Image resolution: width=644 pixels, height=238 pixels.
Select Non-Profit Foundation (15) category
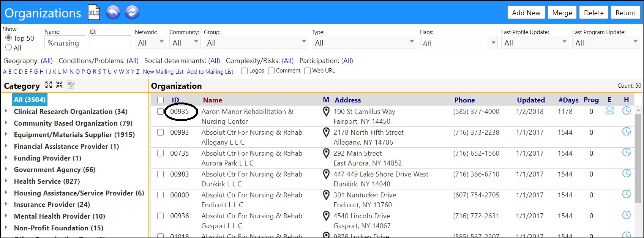point(58,228)
